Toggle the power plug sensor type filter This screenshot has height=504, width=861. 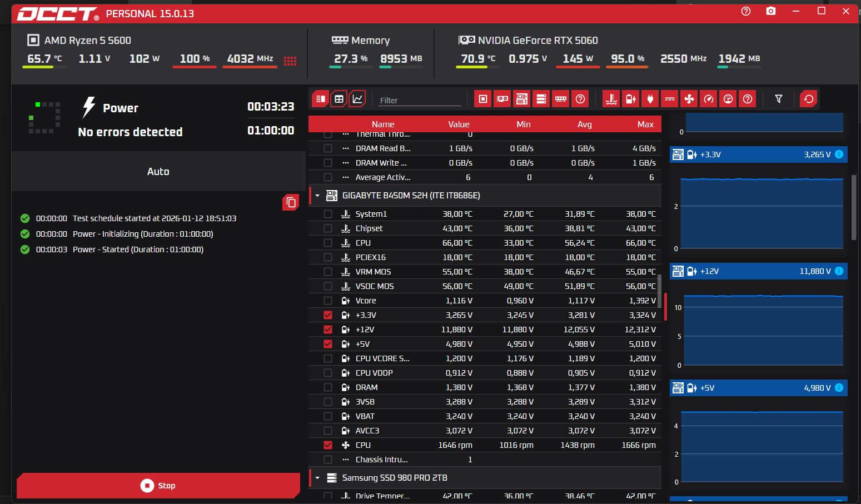click(x=650, y=99)
